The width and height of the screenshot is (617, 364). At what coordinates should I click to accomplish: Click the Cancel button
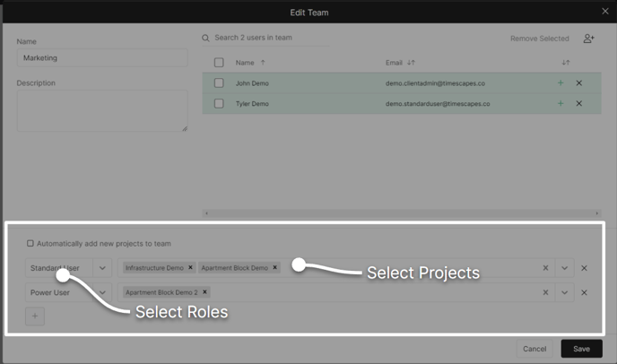(x=534, y=349)
